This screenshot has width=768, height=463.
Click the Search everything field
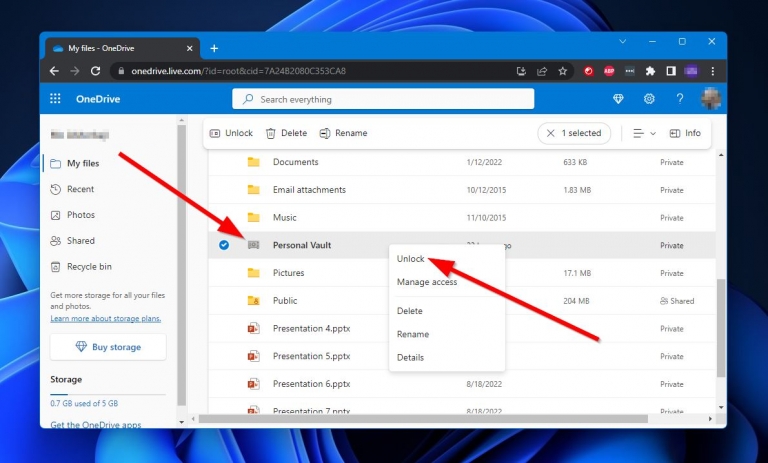pyautogui.click(x=383, y=99)
